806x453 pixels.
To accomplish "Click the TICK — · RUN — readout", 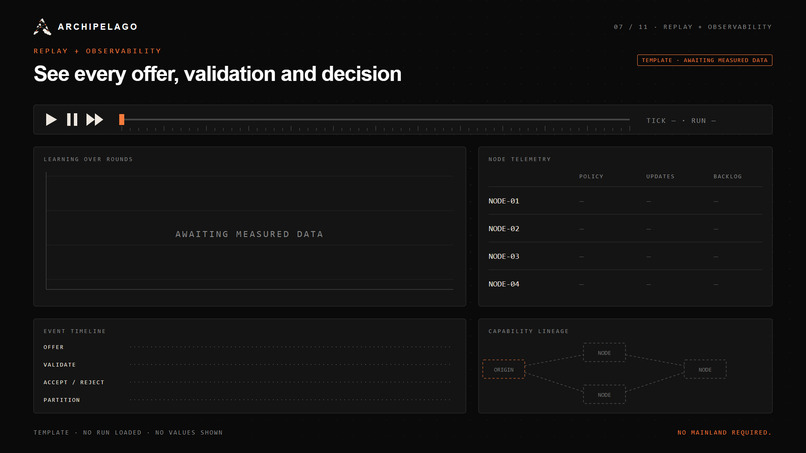I will coord(681,120).
